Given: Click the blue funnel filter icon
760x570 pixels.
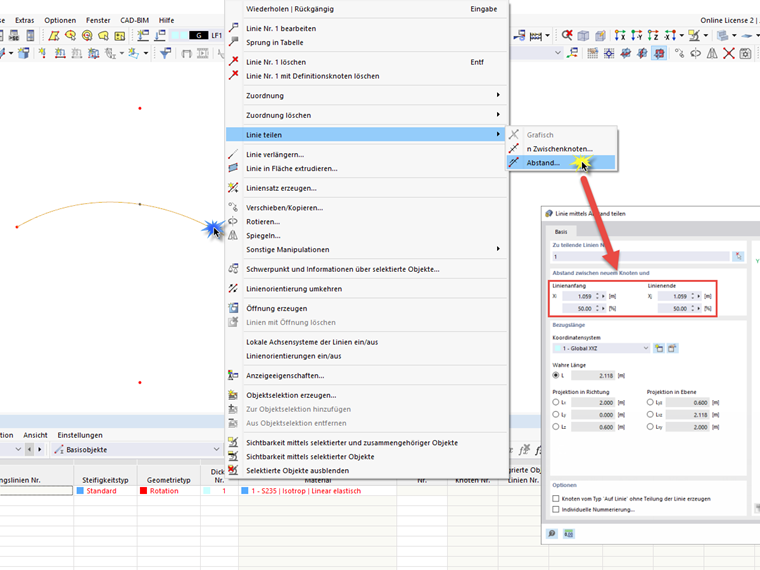Looking at the screenshot, I should pos(165,53).
